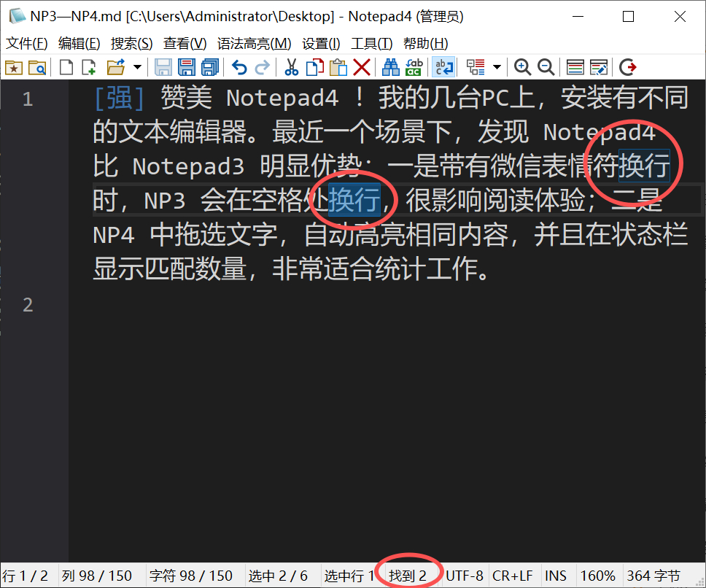Expand the open recent files dropdown arrow
Image resolution: width=706 pixels, height=588 pixels.
[x=137, y=68]
